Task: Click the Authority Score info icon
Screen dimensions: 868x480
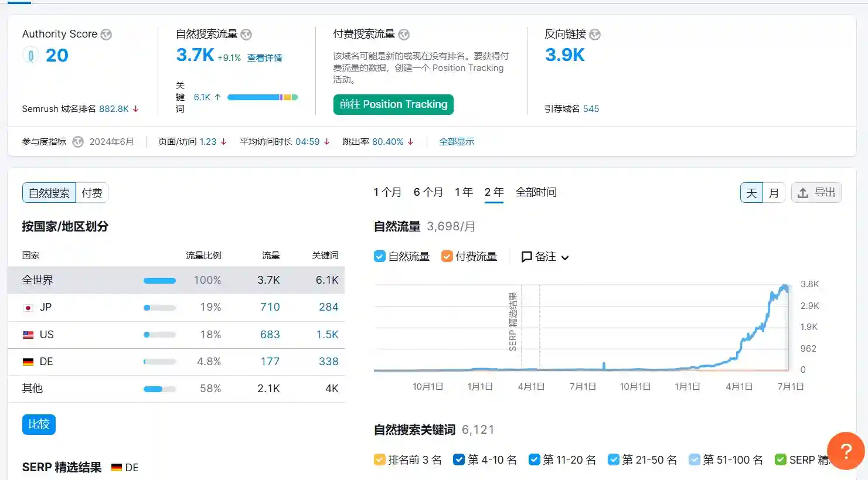Action: pyautogui.click(x=105, y=35)
